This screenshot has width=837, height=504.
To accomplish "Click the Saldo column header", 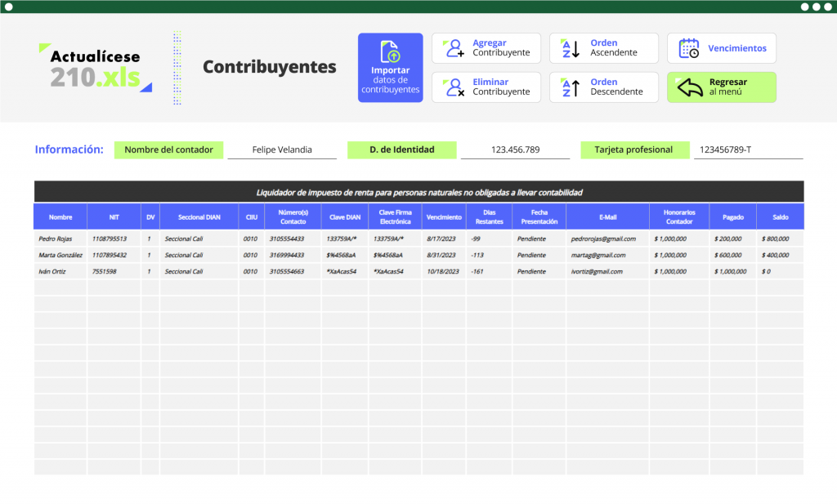I will click(781, 216).
